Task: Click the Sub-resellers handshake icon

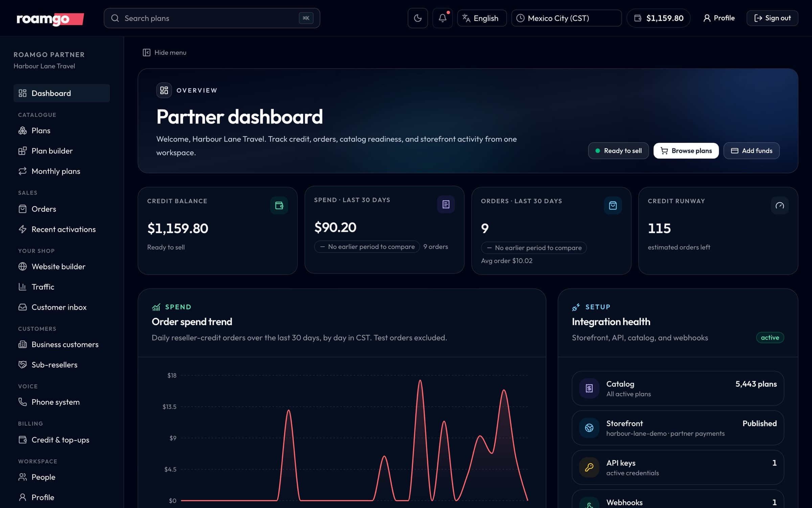Action: 23,365
